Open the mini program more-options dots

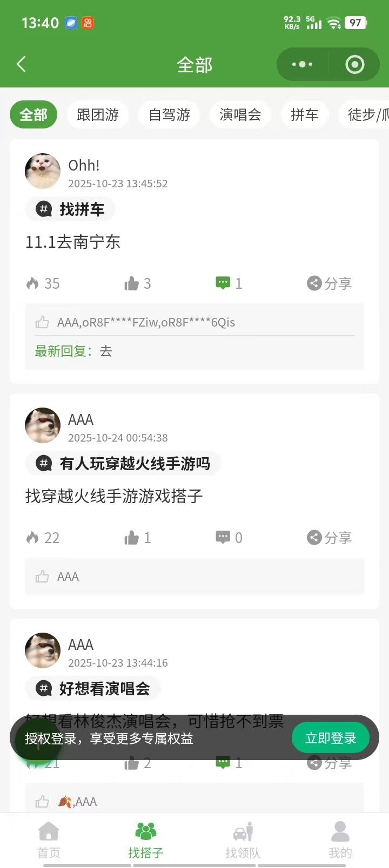pyautogui.click(x=302, y=64)
